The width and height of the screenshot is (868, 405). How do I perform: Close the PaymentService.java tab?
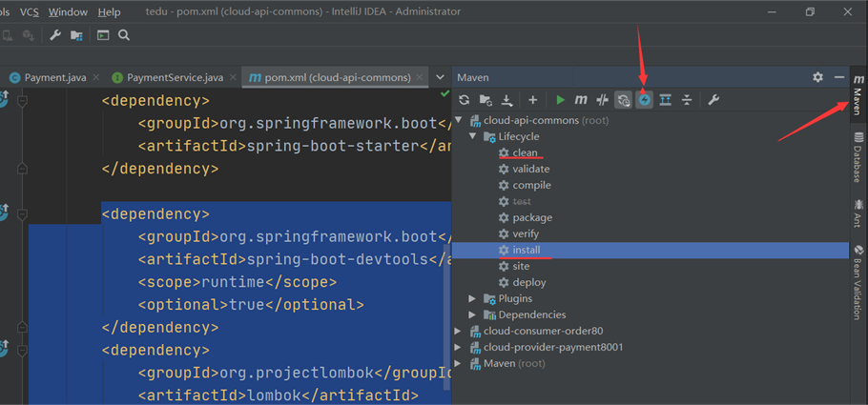(x=233, y=77)
